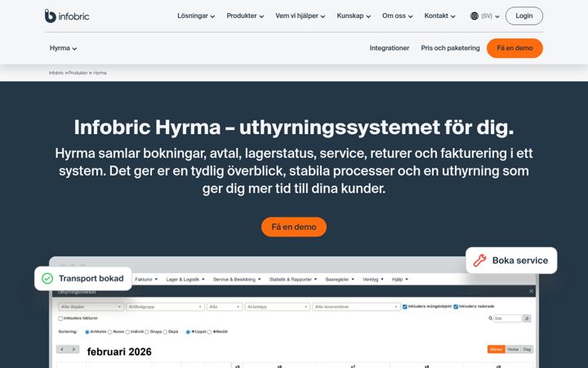Select the Individ sorting radio button

point(127,332)
